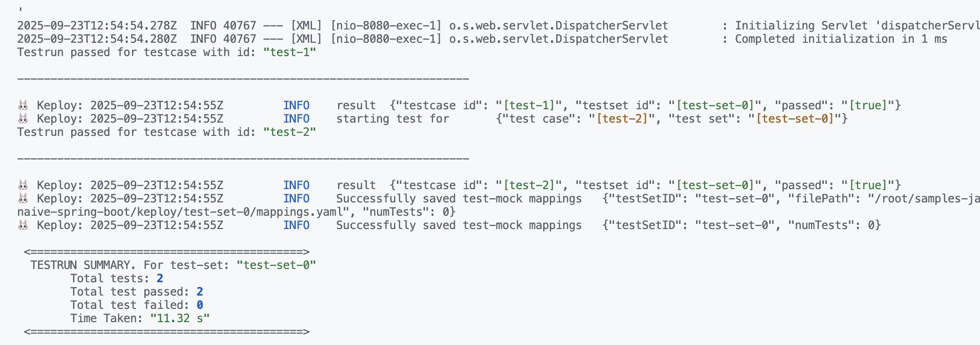Click the [true] passed value for test-1

click(868, 105)
